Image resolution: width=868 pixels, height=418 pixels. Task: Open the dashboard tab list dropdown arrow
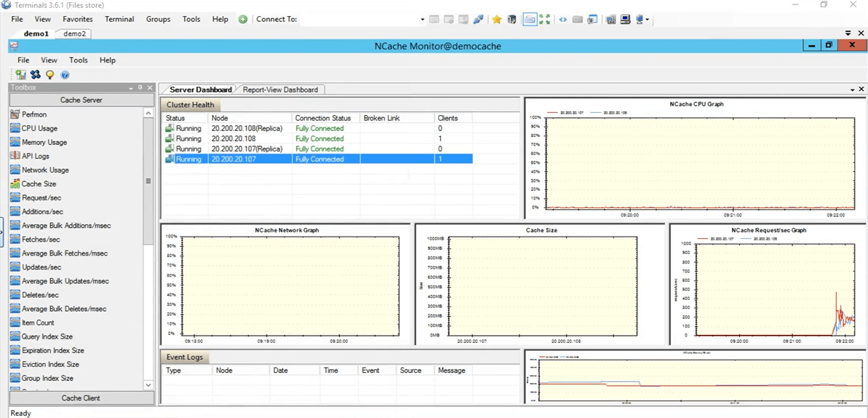pos(853,90)
